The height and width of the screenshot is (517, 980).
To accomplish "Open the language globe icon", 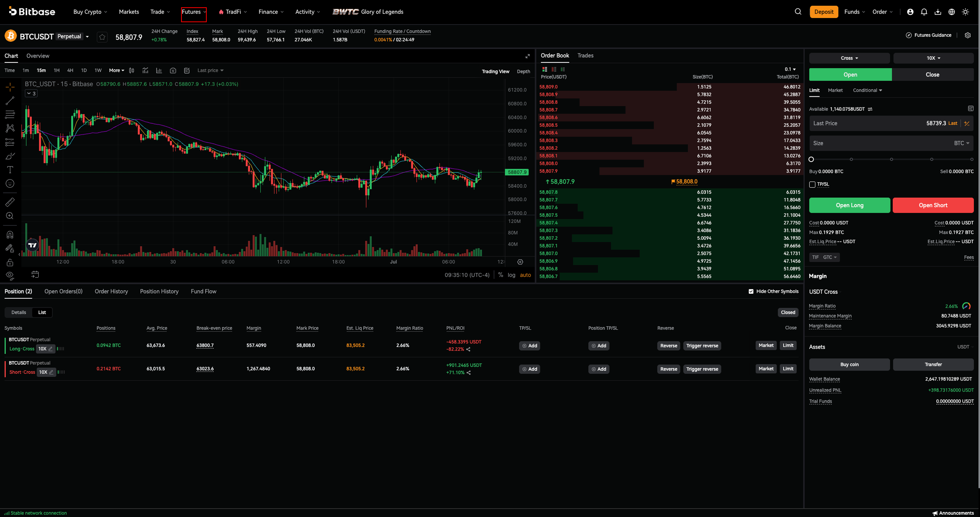I will (952, 12).
